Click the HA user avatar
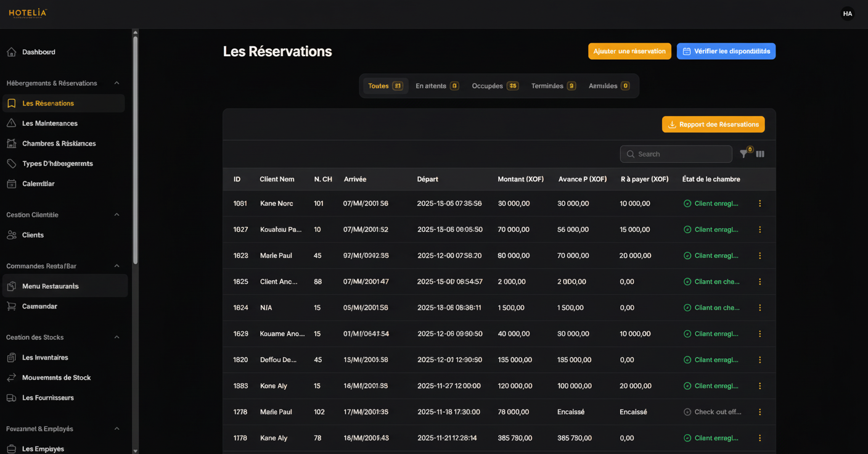The height and width of the screenshot is (454, 868). tap(848, 14)
